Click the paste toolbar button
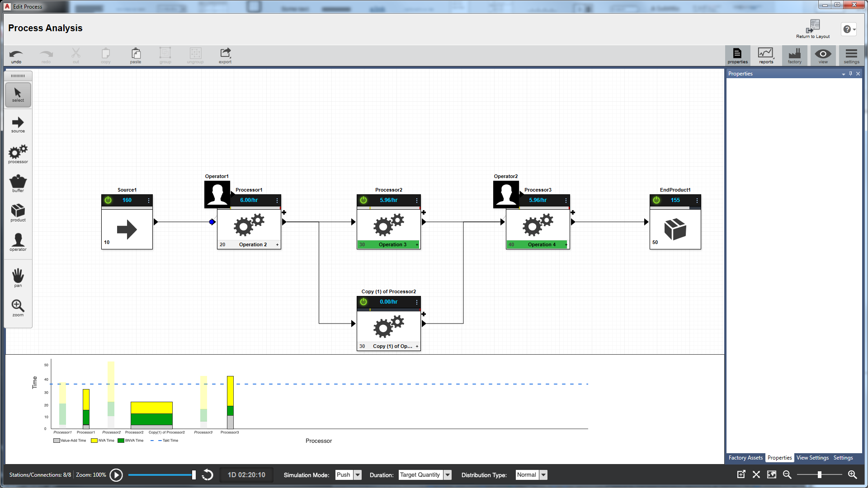 coord(136,56)
